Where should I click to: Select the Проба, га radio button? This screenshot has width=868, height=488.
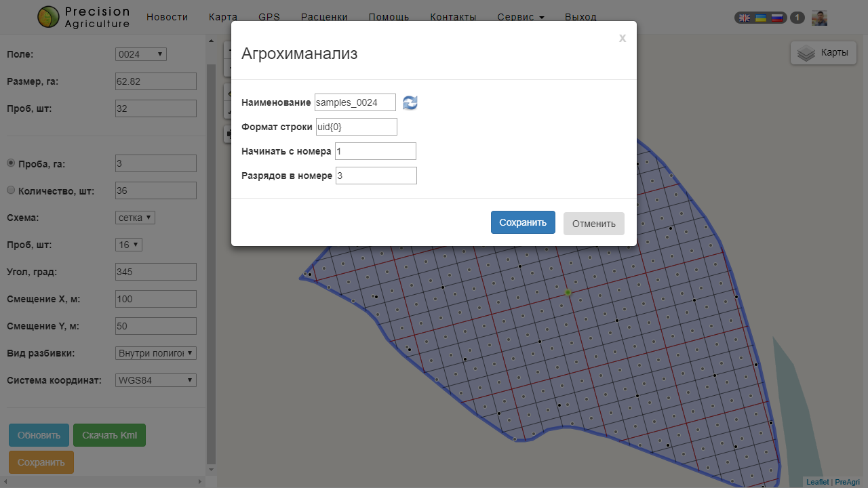11,163
